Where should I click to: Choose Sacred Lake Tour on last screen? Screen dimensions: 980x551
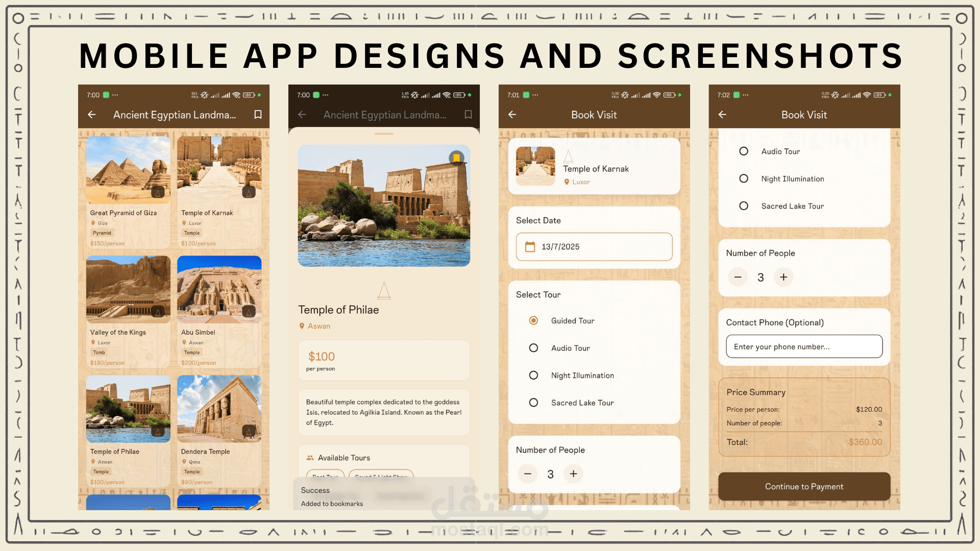[744, 206]
